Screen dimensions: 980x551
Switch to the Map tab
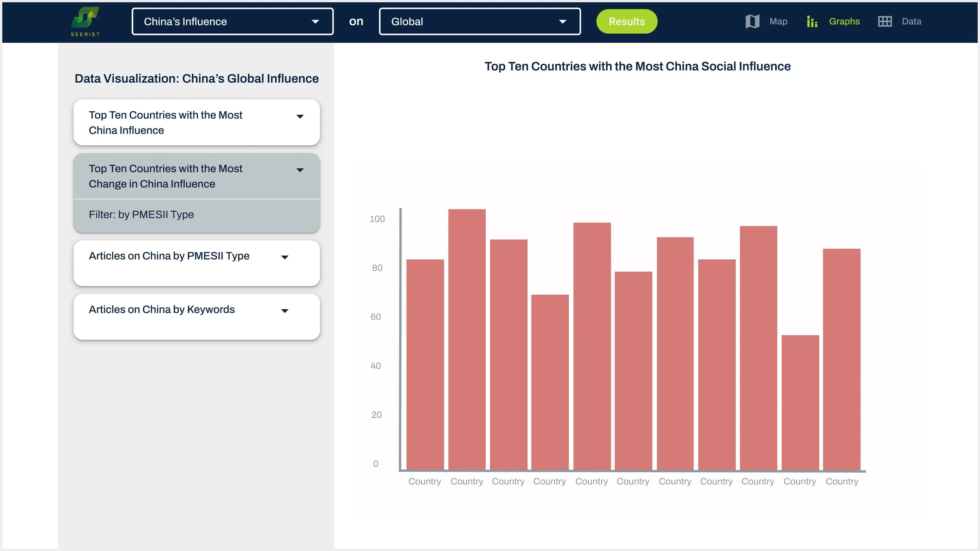[x=778, y=21]
